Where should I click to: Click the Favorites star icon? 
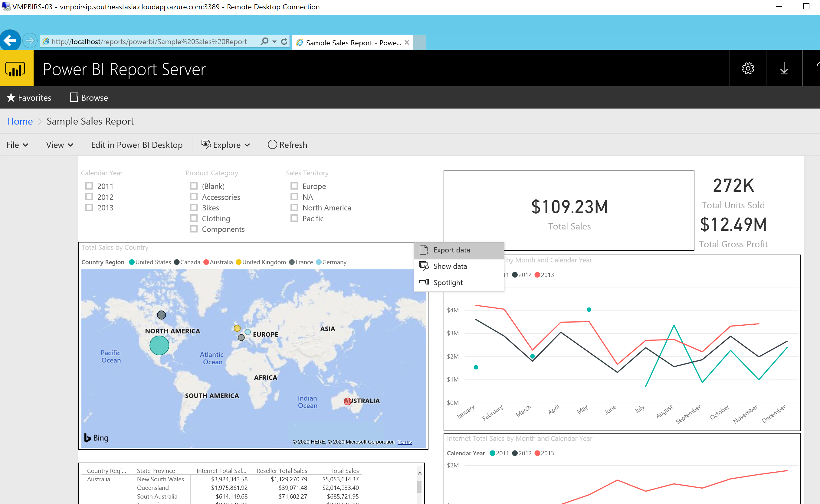click(x=11, y=97)
